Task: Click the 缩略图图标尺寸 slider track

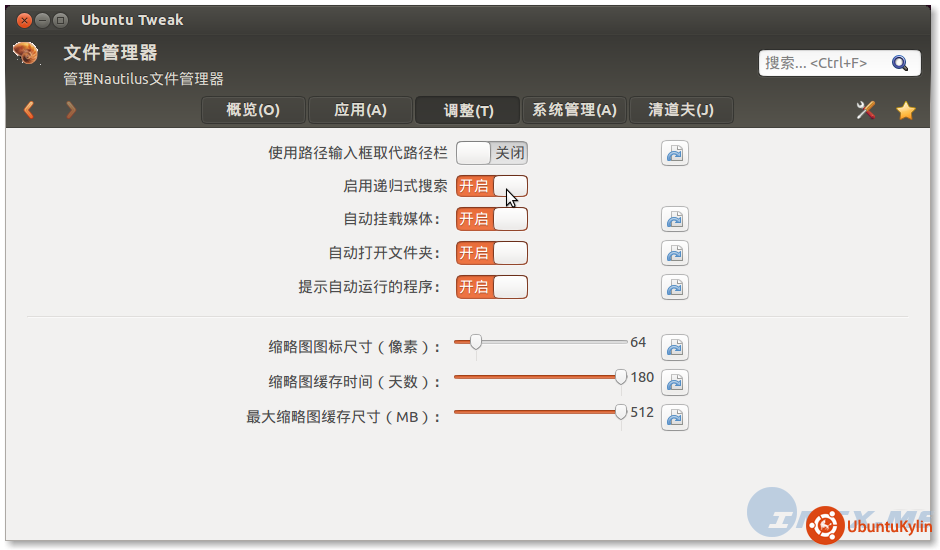Action: (550, 342)
